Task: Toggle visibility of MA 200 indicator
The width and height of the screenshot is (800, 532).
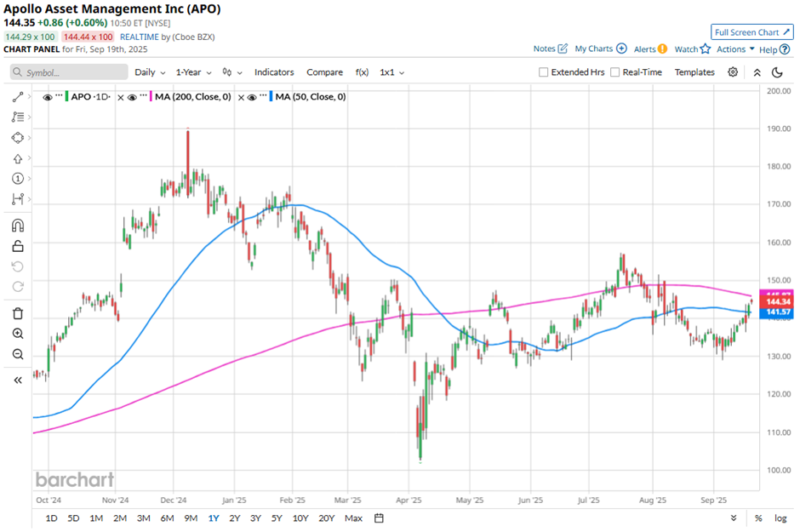Action: tap(132, 97)
